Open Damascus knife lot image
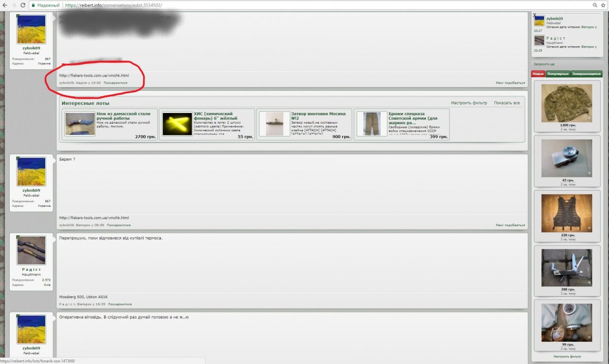Image resolution: width=609 pixels, height=364 pixels. [x=80, y=124]
